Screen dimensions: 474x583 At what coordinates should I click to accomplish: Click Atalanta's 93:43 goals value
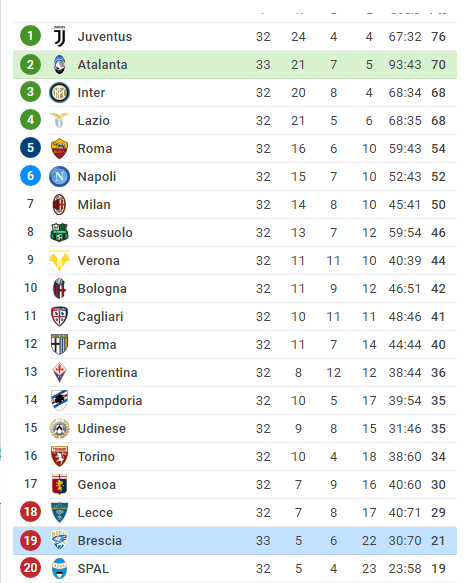click(x=405, y=65)
